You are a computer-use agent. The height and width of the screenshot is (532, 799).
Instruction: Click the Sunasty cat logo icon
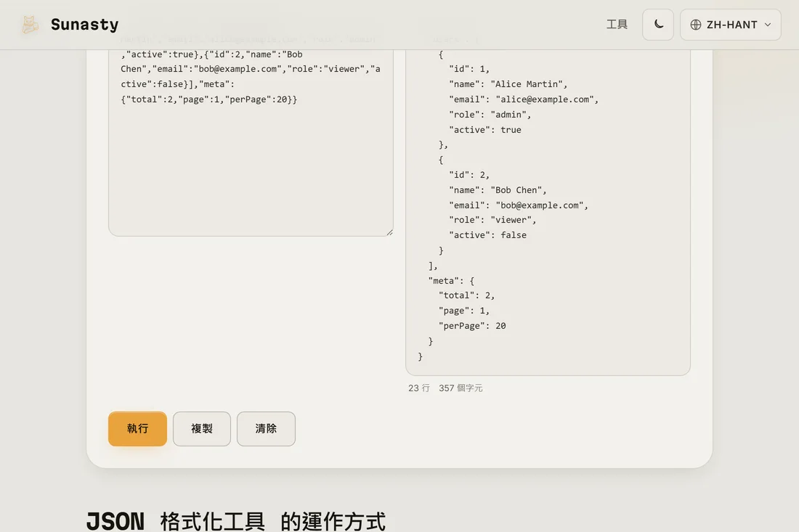[x=30, y=25]
